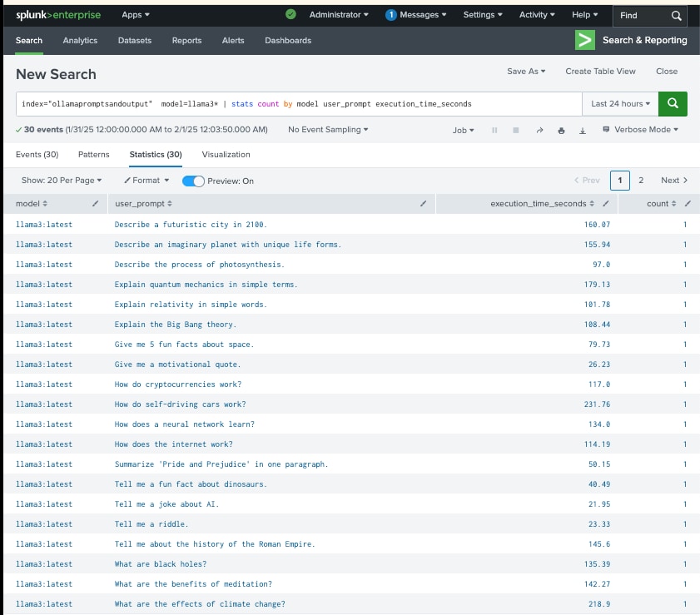
Task: Click 'How do self-driving cars work?' prompt
Action: [x=180, y=404]
